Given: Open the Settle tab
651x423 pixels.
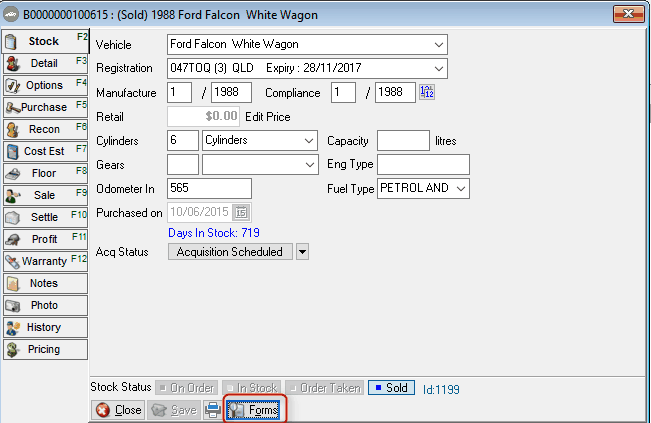Looking at the screenshot, I should [x=45, y=218].
